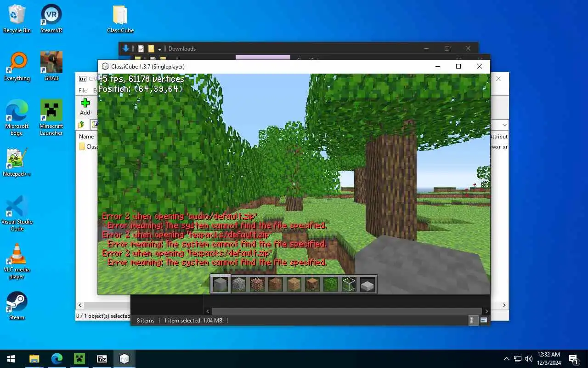Viewport: 588px width, 368px height.
Task: Expand the 7-Zip address path dropdown
Action: pos(505,125)
